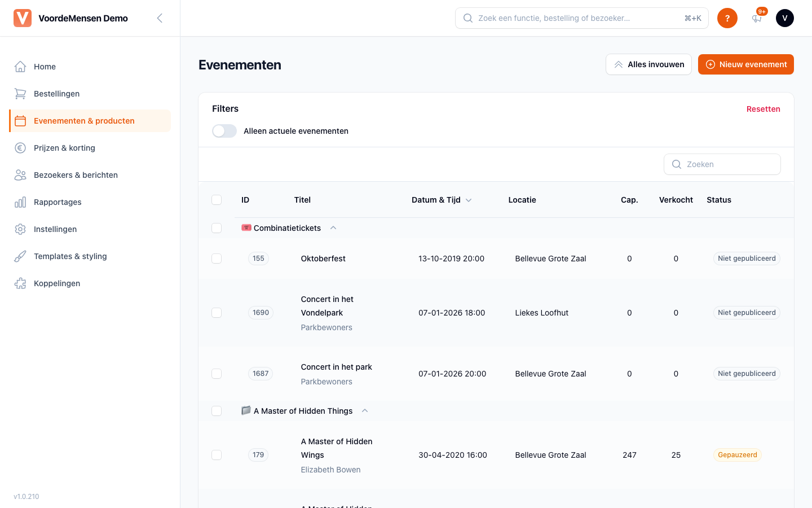Screen dimensions: 812x508
Task: Click the Rapportages bar chart icon
Action: click(x=20, y=202)
